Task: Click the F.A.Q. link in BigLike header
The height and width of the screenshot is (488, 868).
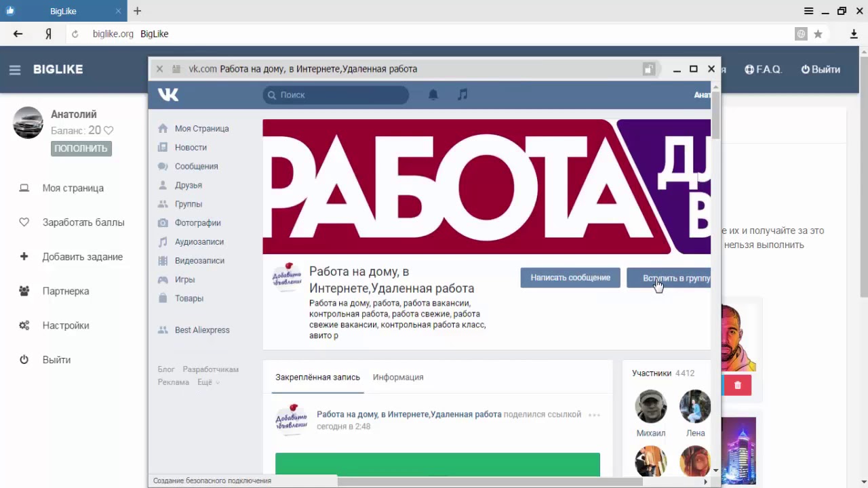Action: (x=764, y=69)
